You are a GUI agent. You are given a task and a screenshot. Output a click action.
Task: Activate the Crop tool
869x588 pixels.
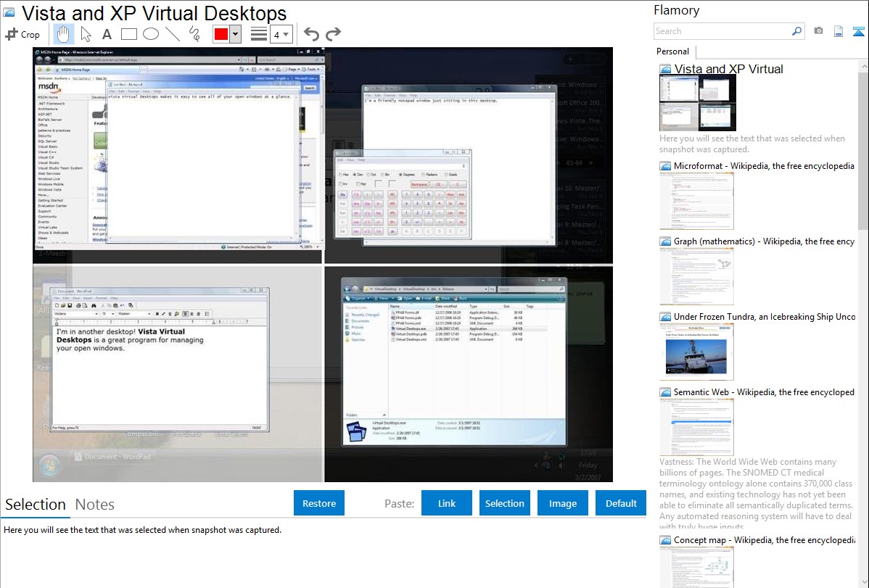coord(22,34)
